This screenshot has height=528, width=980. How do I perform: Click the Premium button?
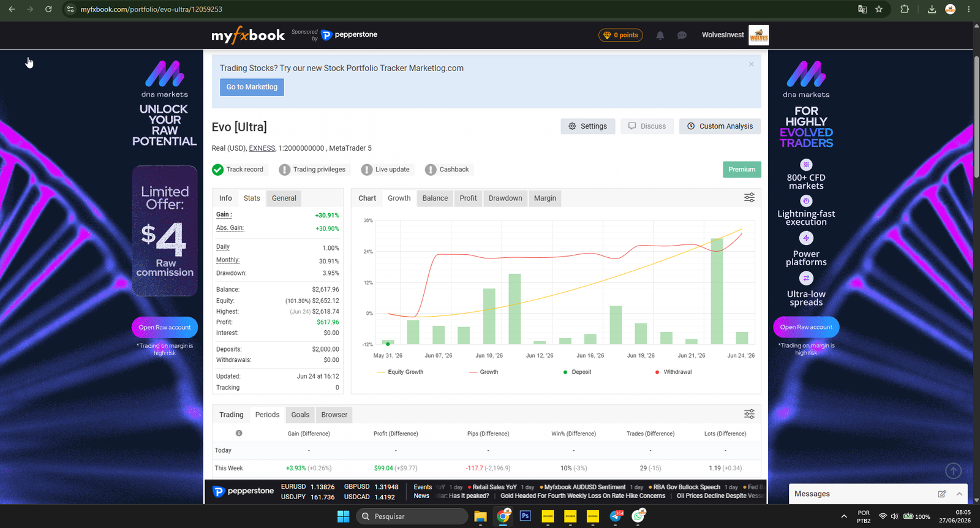click(x=742, y=170)
